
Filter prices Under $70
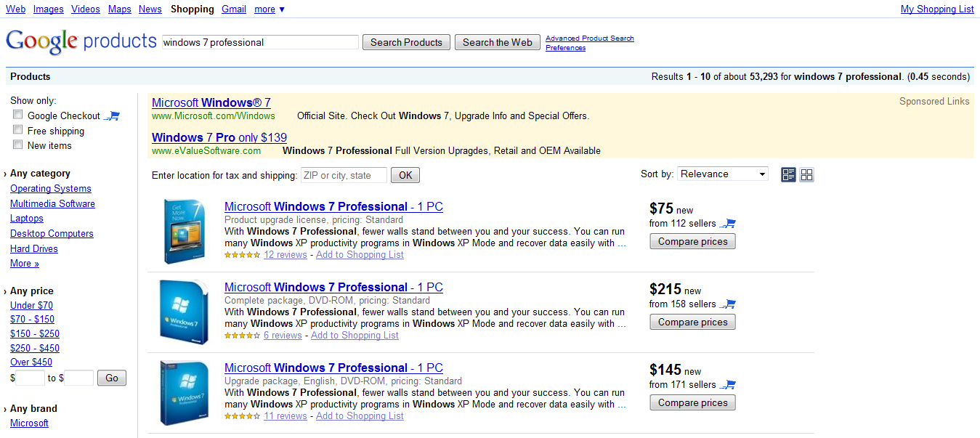[31, 306]
